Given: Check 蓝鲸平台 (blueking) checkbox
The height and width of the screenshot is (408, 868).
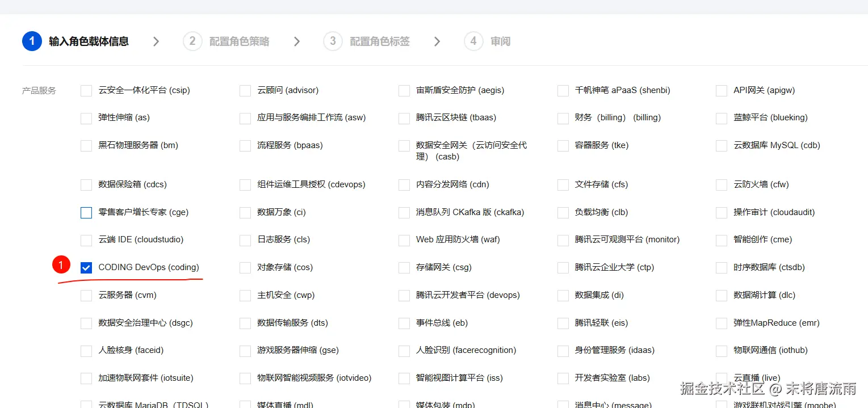Looking at the screenshot, I should [x=722, y=118].
